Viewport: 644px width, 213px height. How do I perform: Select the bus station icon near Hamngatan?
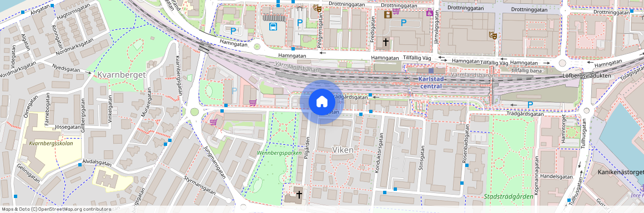point(273,27)
